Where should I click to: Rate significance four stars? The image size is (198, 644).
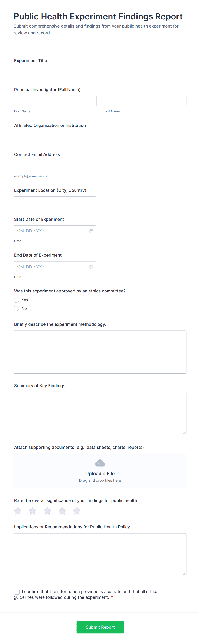pos(62,511)
